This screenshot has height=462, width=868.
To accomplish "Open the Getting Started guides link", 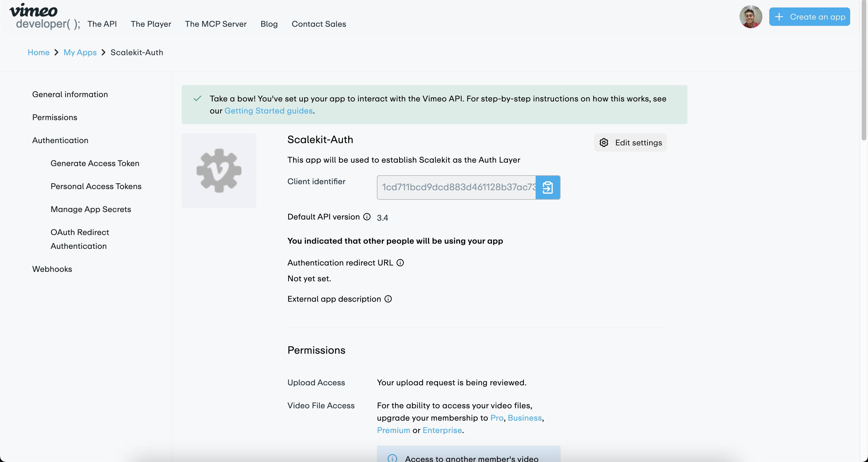I will pyautogui.click(x=268, y=111).
